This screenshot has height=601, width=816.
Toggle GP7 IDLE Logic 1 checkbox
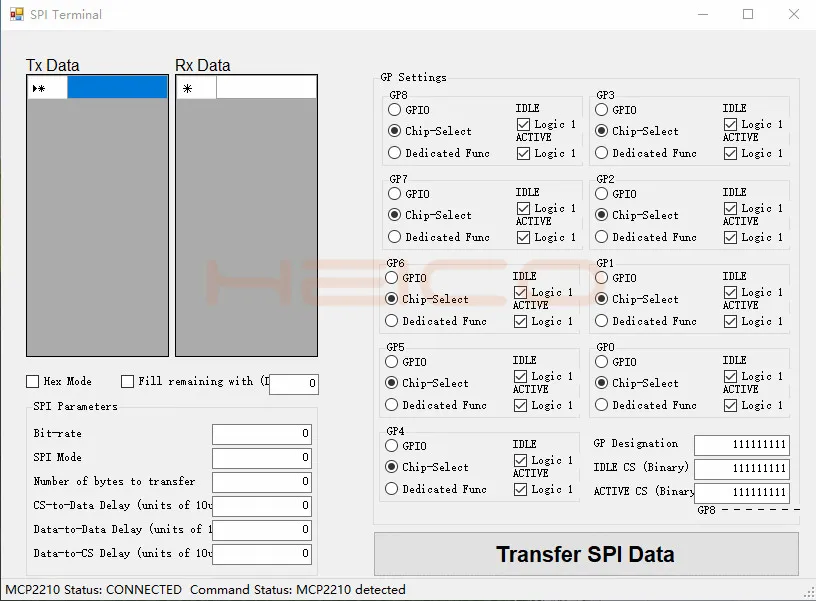click(x=523, y=208)
